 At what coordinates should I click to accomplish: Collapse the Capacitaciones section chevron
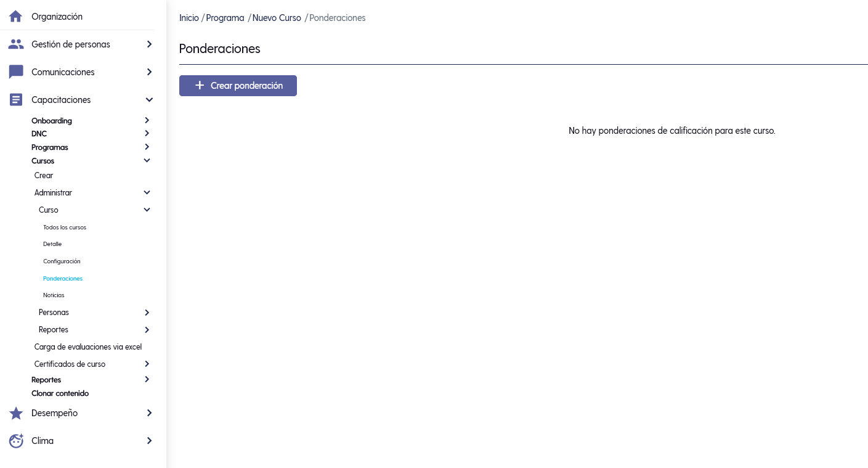[149, 100]
